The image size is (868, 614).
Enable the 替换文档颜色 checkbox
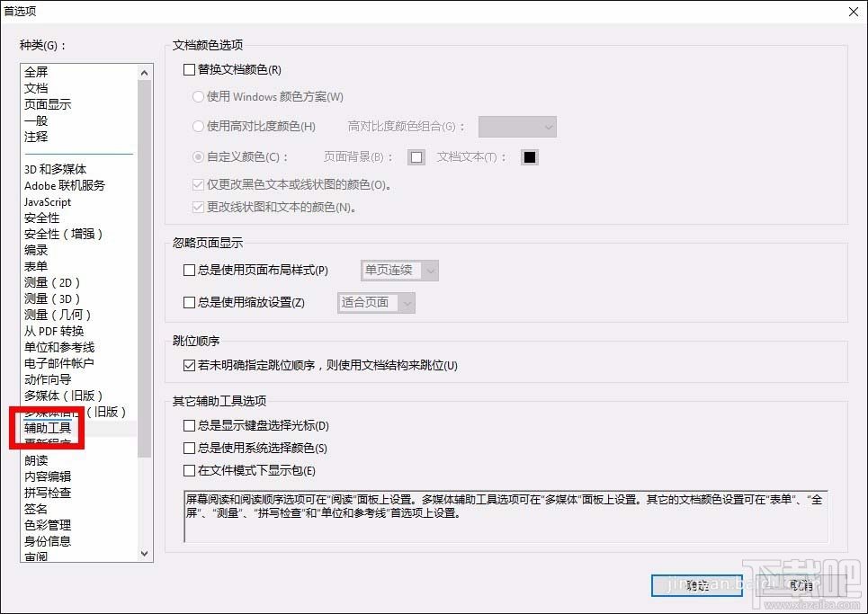pyautogui.click(x=188, y=68)
